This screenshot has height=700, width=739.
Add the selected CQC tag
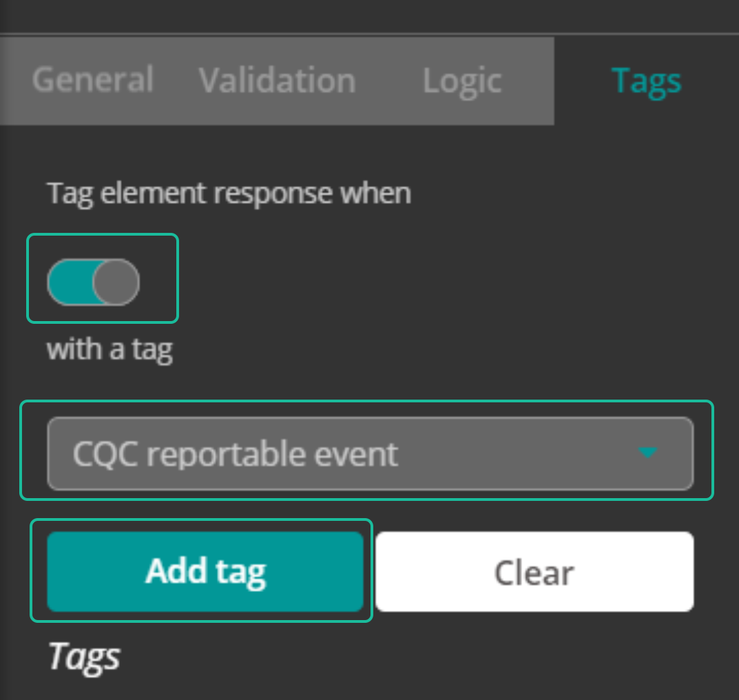click(x=205, y=571)
